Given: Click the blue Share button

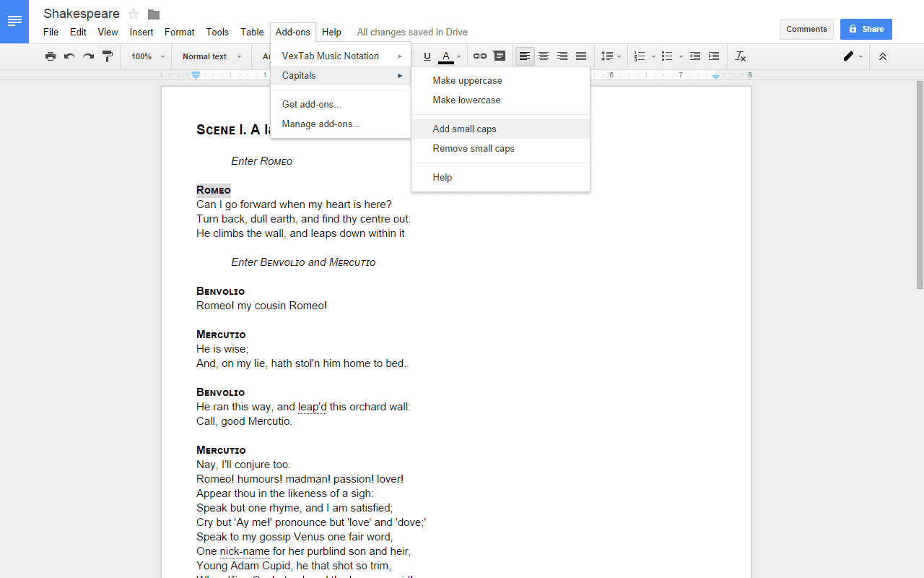Looking at the screenshot, I should click(866, 29).
